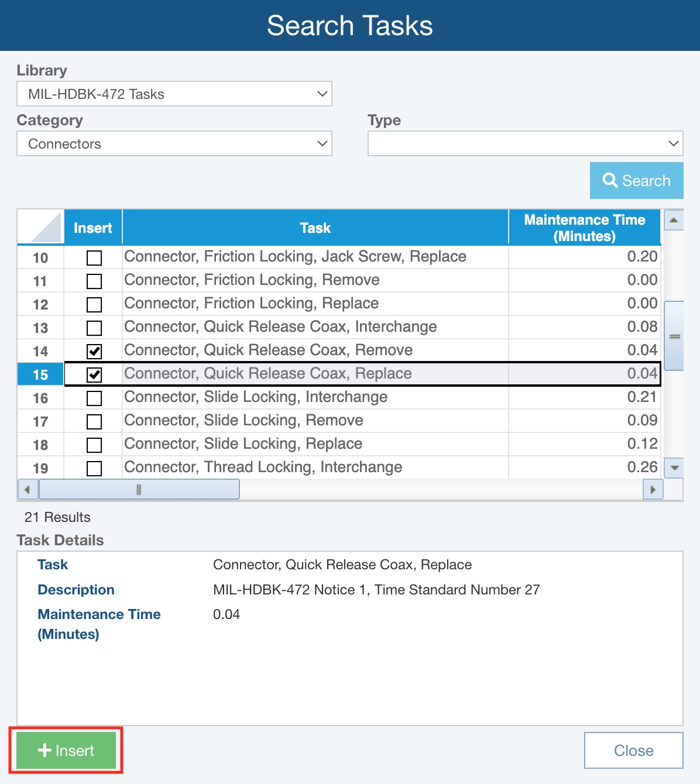Click the vertical scrollbar down arrow
Viewport: 700px width, 784px height.
coord(674,467)
